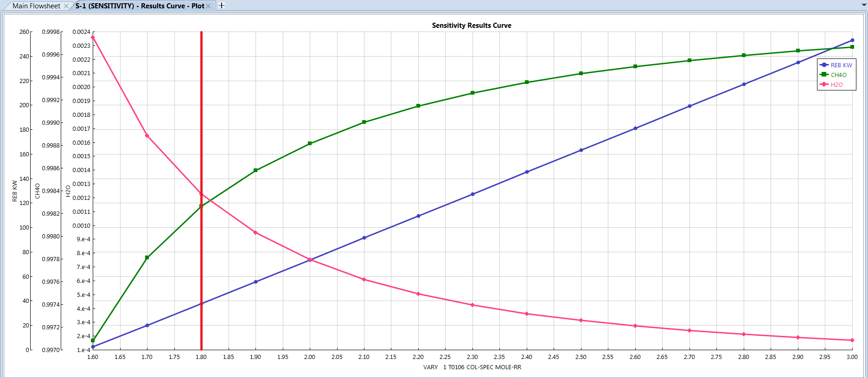Click the H2O data point at 1.90
The image size is (868, 378).
[255, 233]
